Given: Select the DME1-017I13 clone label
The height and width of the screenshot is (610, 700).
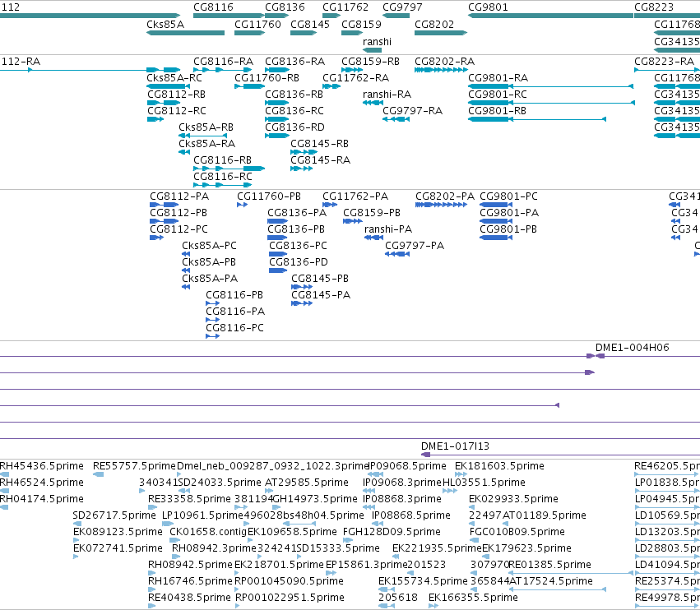Looking at the screenshot, I should pyautogui.click(x=455, y=446).
